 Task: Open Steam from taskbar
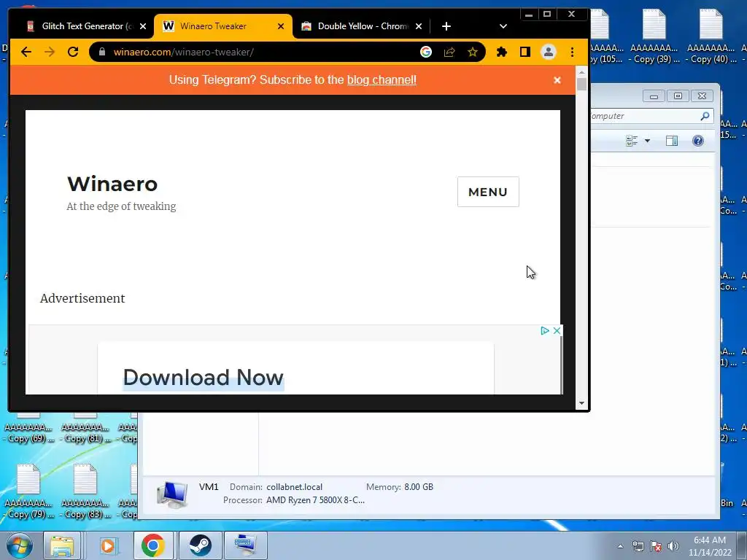200,545
